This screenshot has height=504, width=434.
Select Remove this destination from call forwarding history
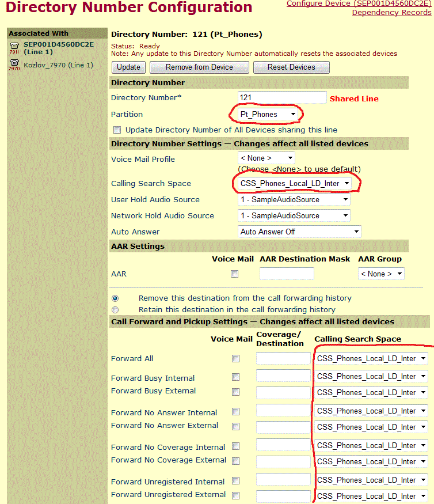116,298
